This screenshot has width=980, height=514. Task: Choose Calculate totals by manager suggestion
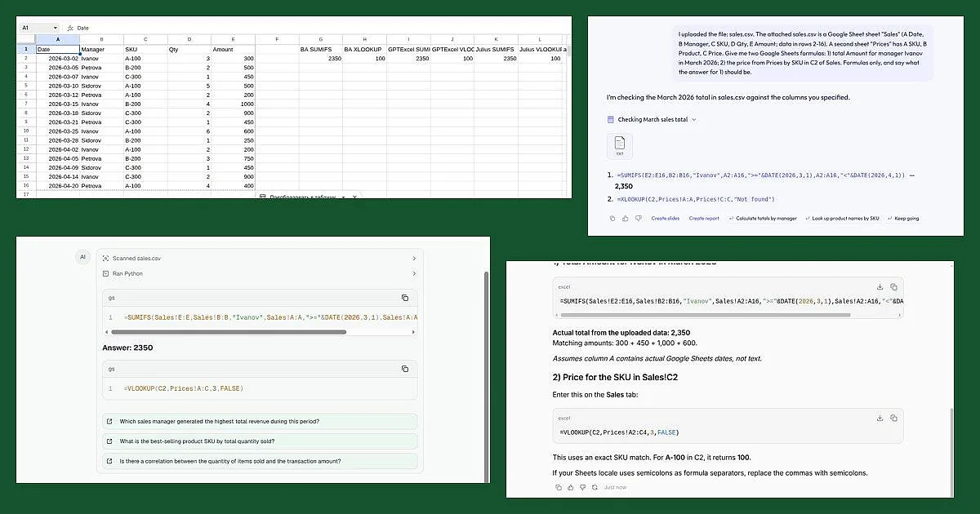[x=762, y=219]
